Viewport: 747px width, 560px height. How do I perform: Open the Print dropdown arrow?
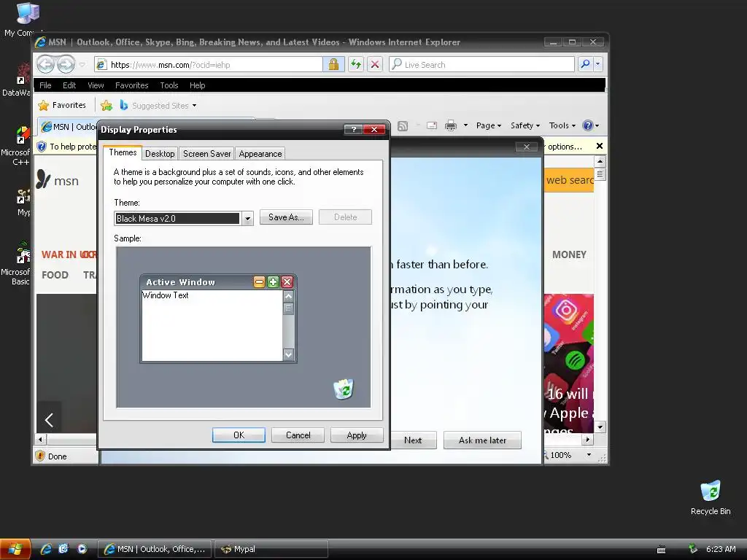[465, 125]
